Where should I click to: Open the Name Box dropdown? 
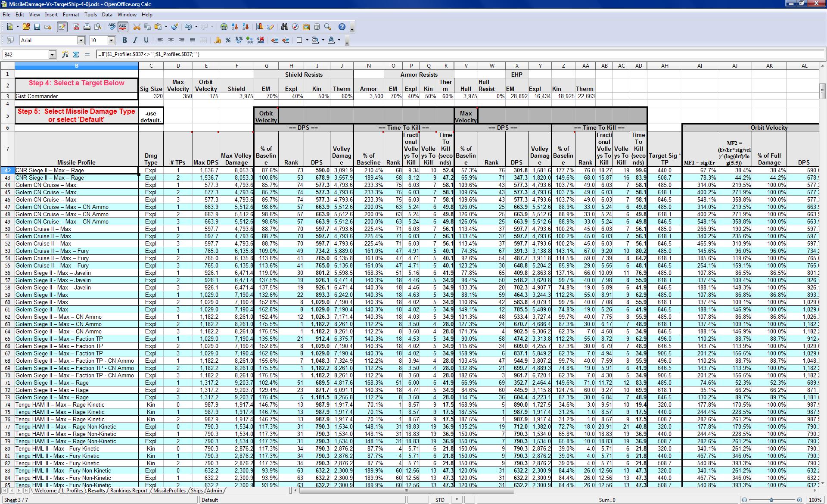53,54
